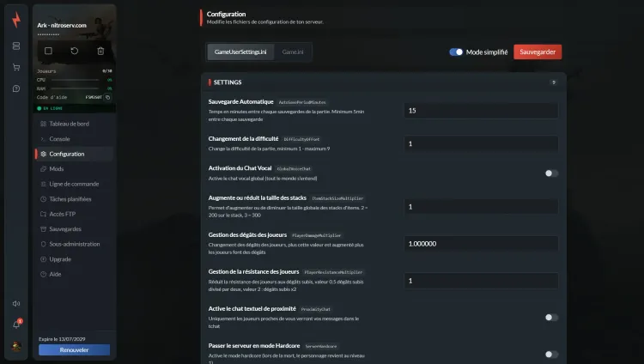Open Ligne de commande in the sidebar
The image size is (644, 364).
coord(74,184)
